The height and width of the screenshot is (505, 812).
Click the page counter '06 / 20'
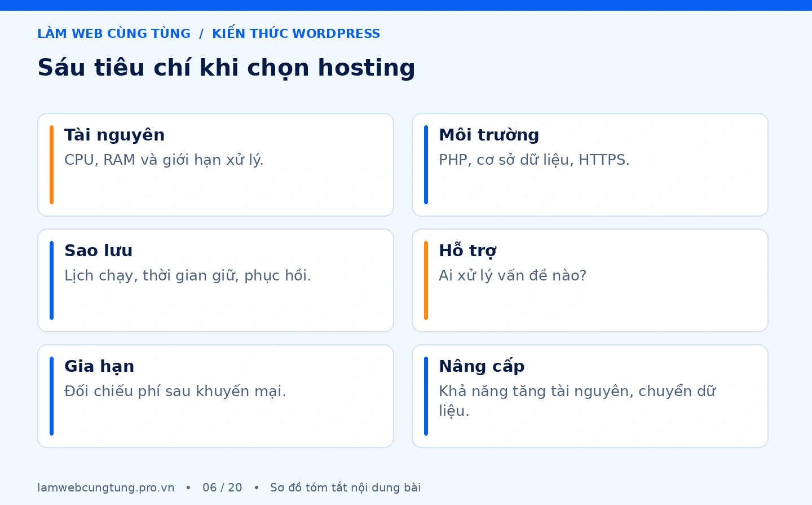[222, 488]
